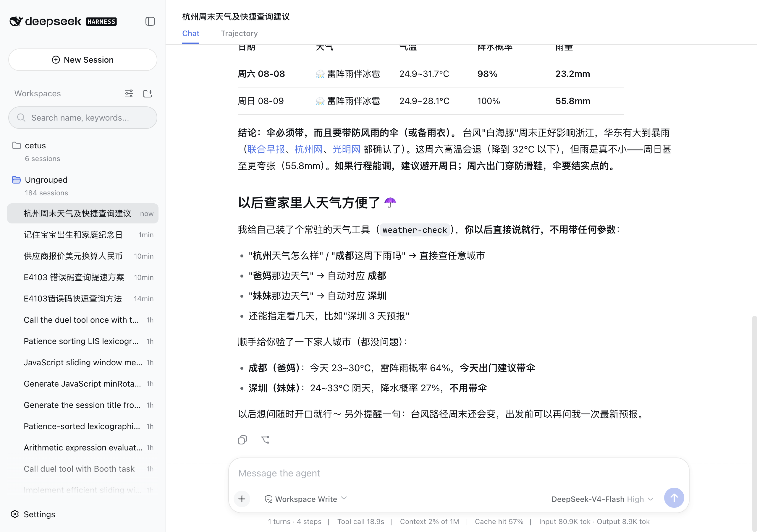Click the Workspace Write shield icon

268,499
